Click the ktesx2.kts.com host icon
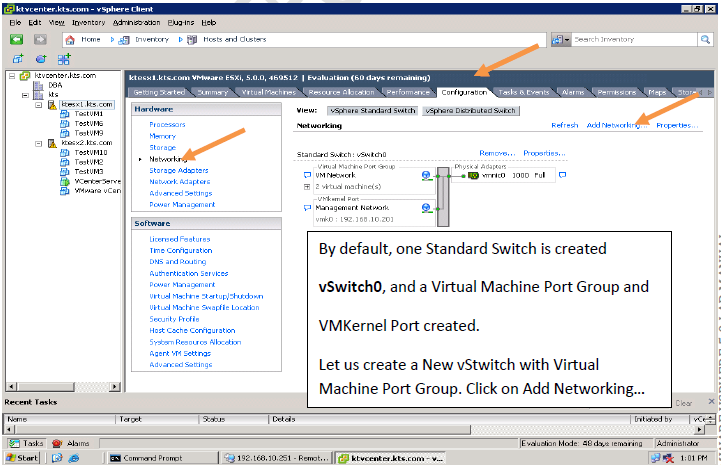Image resolution: width=721 pixels, height=465 pixels. coord(52,144)
